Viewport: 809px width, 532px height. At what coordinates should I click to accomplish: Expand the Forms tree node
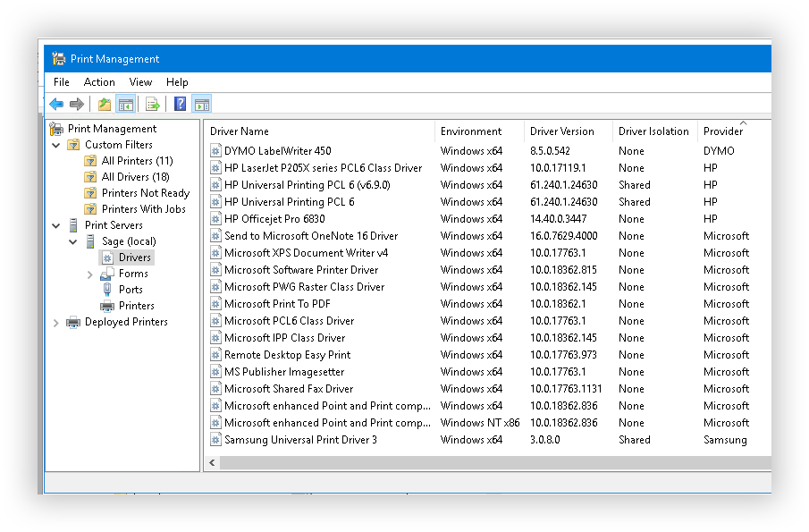pos(90,274)
